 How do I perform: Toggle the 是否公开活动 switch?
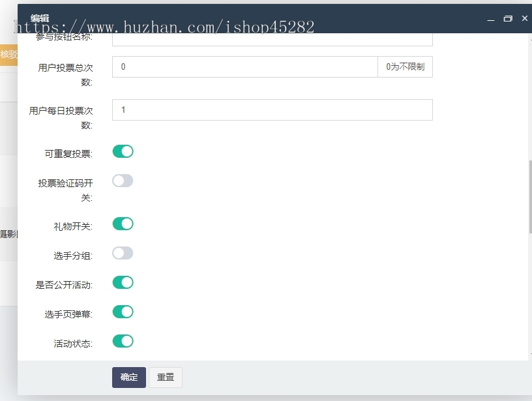123,282
